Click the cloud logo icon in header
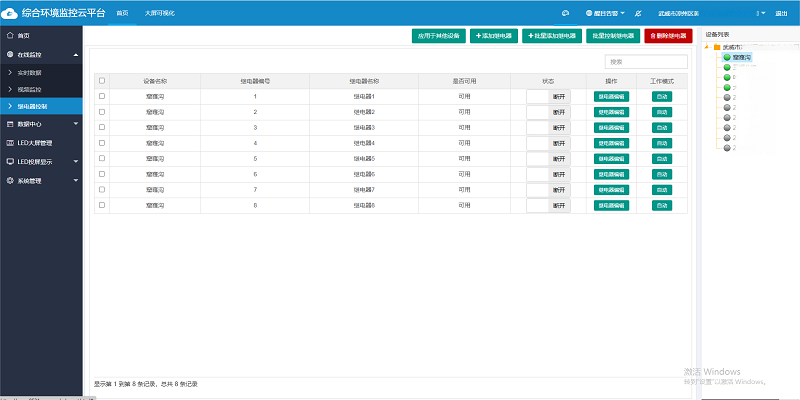Image resolution: width=800 pixels, height=400 pixels. [10, 13]
